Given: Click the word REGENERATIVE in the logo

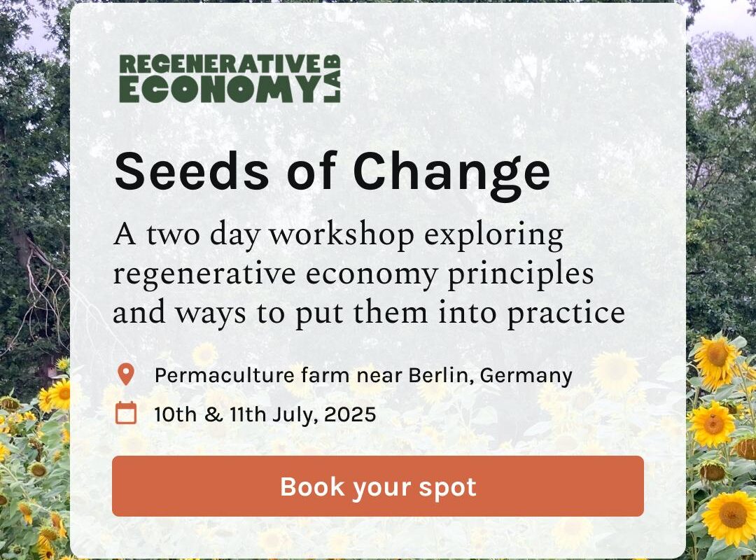Looking at the screenshot, I should pyautogui.click(x=219, y=64).
